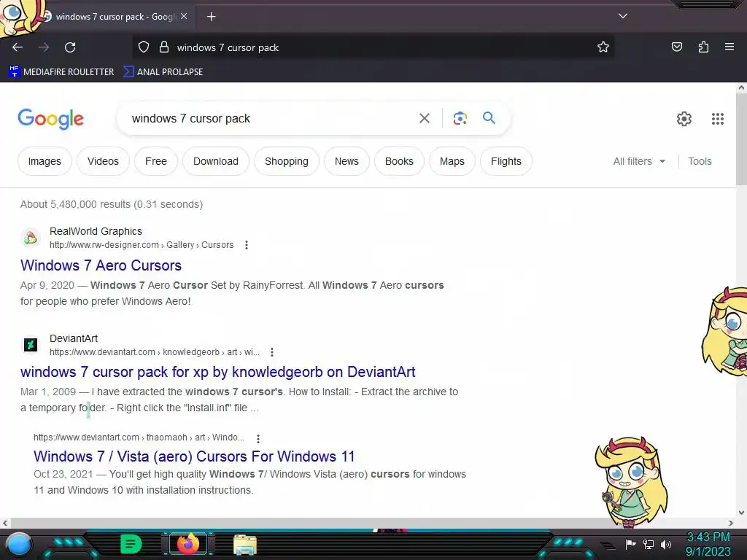Viewport: 747px width, 560px height.
Task: Switch to the Videos results tab
Action: tap(103, 161)
